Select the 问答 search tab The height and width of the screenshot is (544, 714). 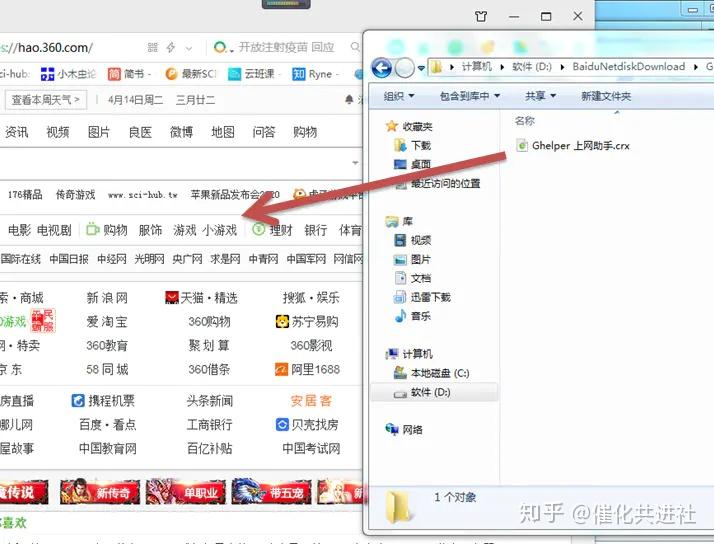click(x=264, y=132)
